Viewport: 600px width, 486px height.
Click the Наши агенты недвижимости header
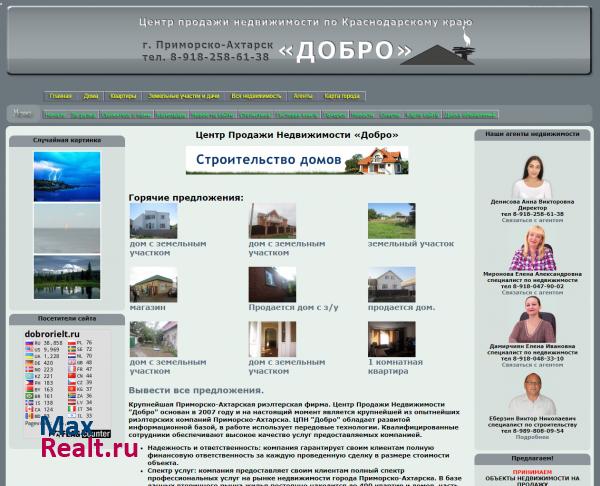point(532,134)
